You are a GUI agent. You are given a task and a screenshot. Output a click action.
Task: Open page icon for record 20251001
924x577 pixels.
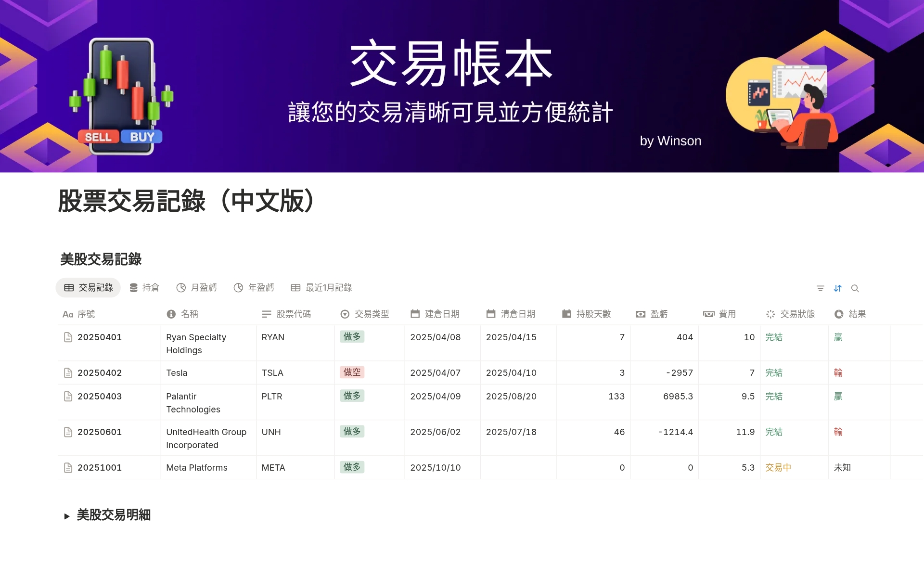click(x=68, y=468)
